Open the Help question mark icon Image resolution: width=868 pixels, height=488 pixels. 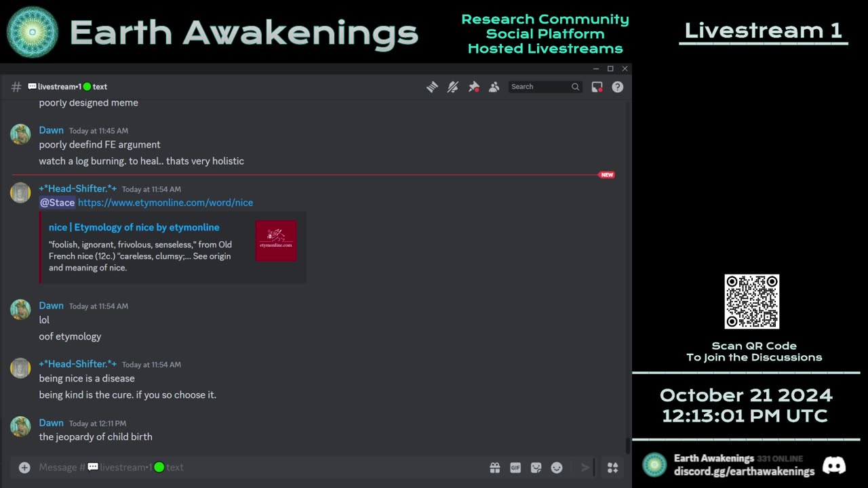(618, 87)
